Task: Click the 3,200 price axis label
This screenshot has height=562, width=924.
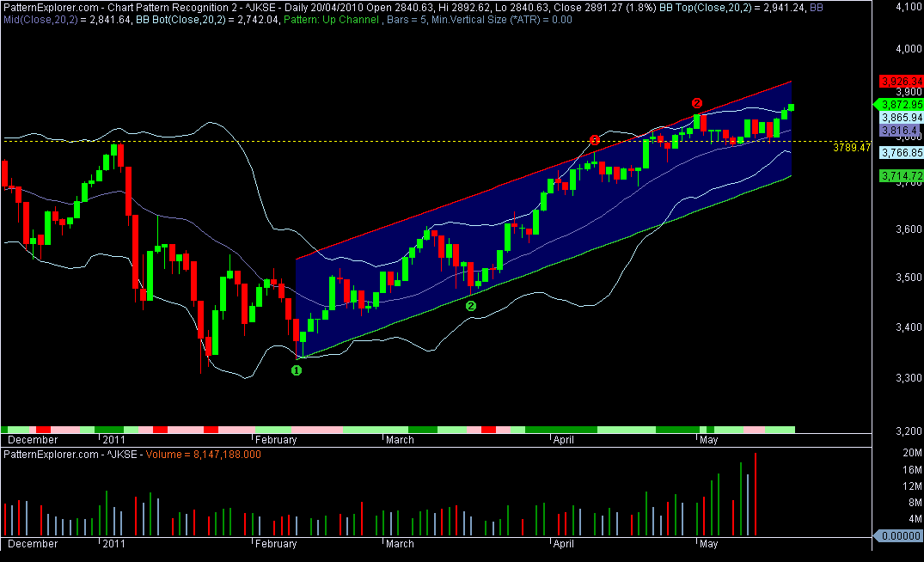Action: [x=909, y=431]
